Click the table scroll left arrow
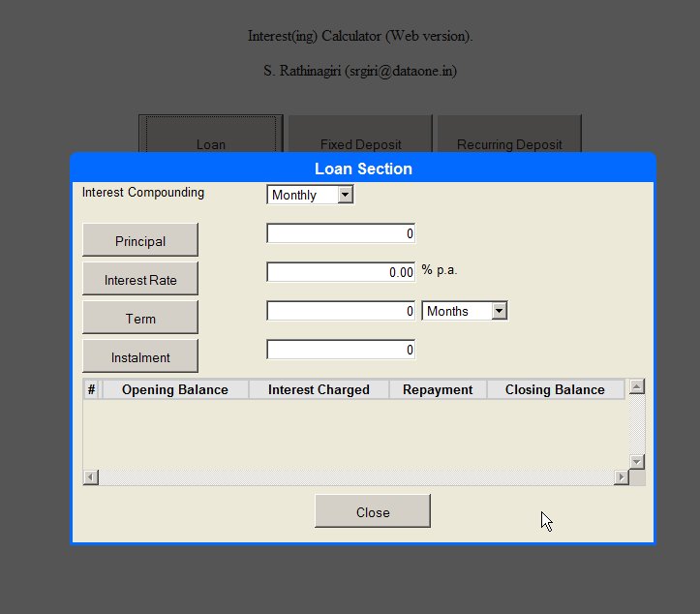This screenshot has height=614, width=700. [x=91, y=477]
